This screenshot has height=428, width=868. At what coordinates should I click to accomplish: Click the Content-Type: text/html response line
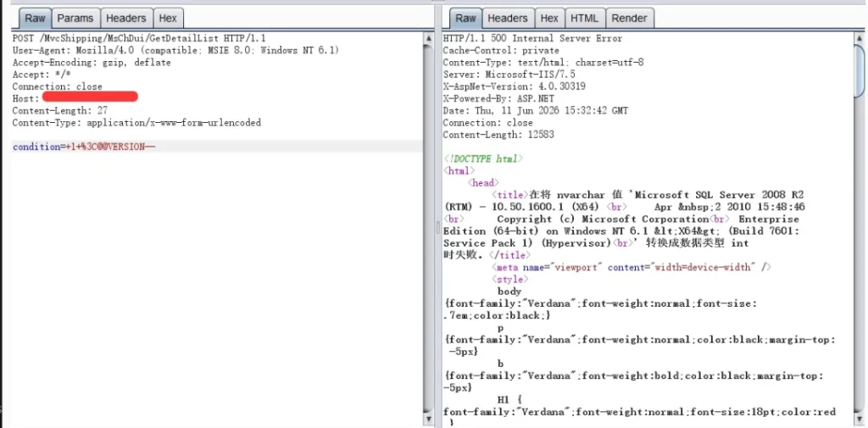543,63
